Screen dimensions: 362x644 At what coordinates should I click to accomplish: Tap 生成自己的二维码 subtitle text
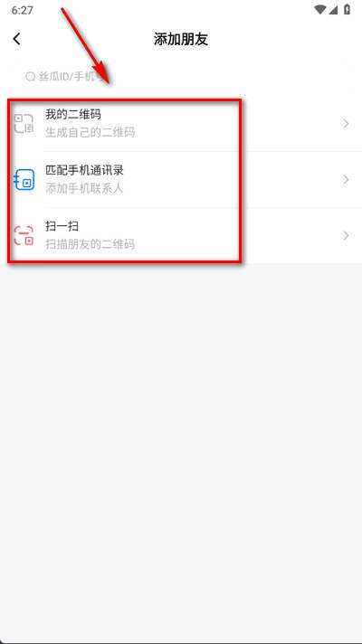(x=90, y=133)
